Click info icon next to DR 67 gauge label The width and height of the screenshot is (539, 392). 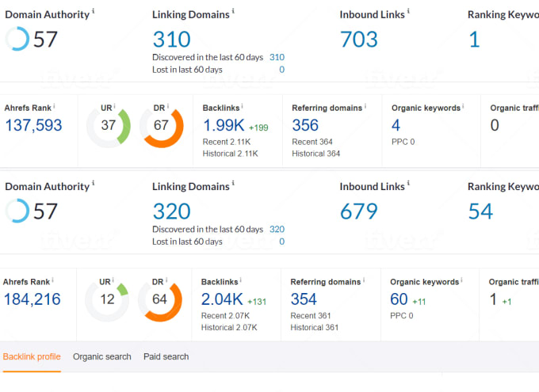(x=166, y=105)
